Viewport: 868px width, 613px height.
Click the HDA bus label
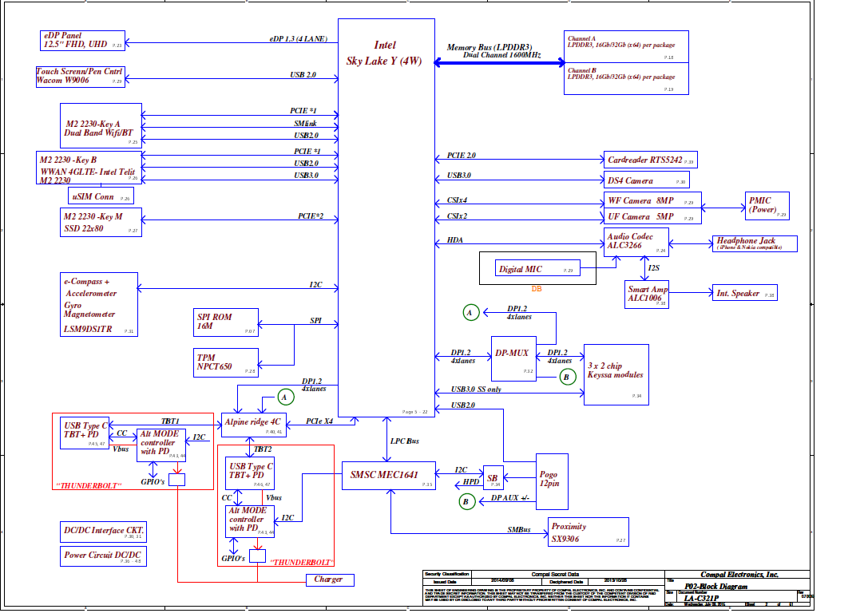click(455, 240)
